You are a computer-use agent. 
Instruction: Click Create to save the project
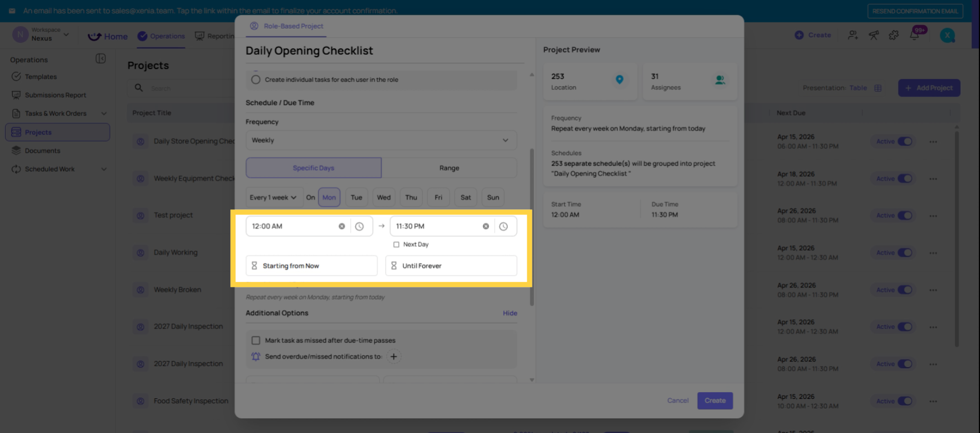715,401
